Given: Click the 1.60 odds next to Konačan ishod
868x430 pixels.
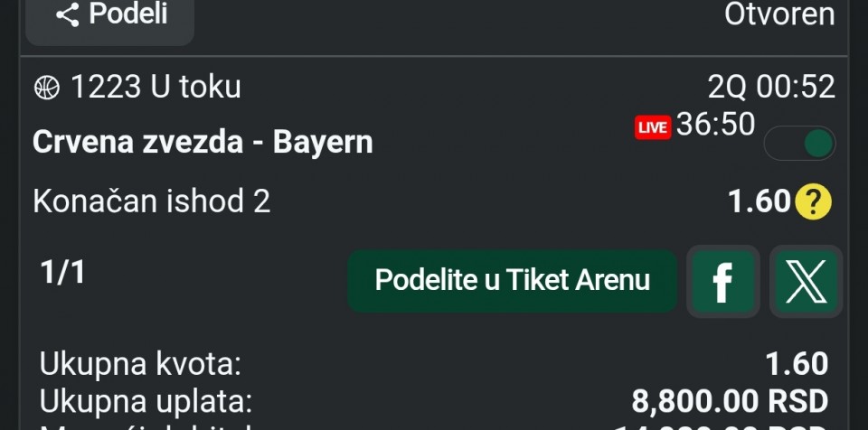Looking at the screenshot, I should tap(759, 202).
